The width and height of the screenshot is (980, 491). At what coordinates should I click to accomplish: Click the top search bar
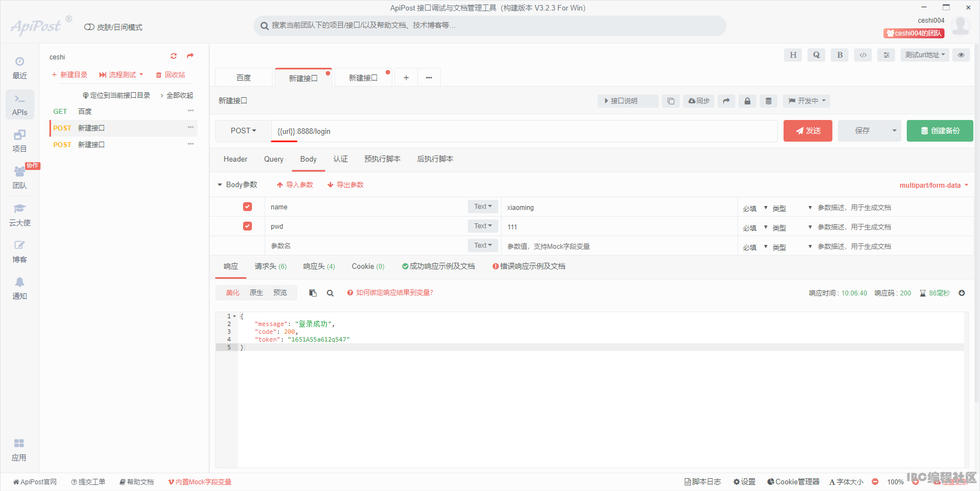coord(490,26)
